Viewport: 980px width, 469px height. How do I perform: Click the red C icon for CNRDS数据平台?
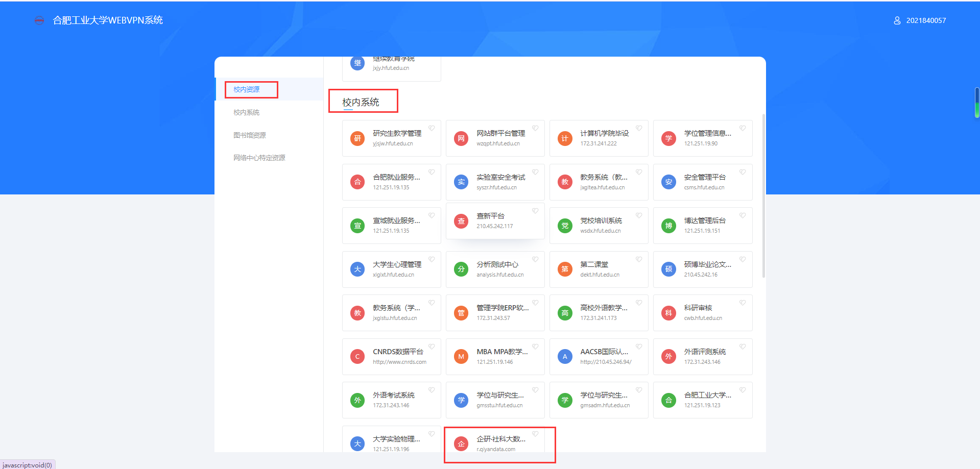(x=357, y=357)
